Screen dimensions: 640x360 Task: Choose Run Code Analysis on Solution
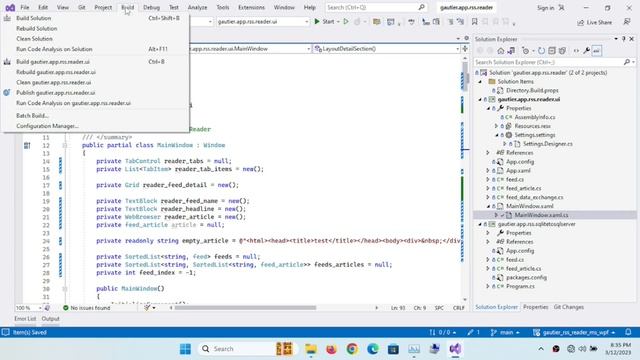(x=95, y=49)
